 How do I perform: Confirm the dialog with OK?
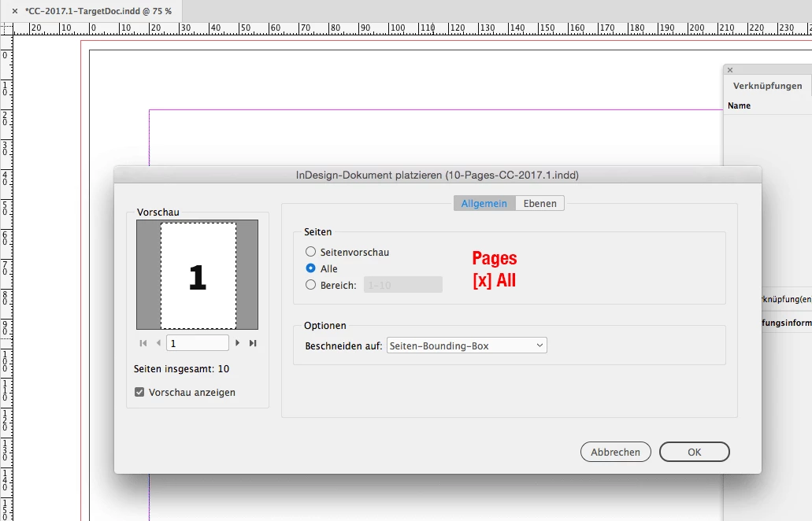click(x=695, y=452)
